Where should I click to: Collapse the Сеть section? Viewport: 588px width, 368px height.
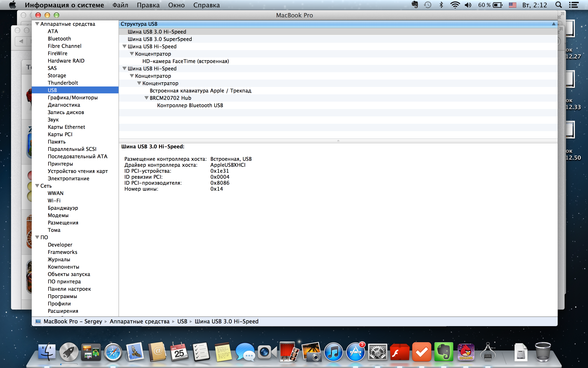click(37, 186)
